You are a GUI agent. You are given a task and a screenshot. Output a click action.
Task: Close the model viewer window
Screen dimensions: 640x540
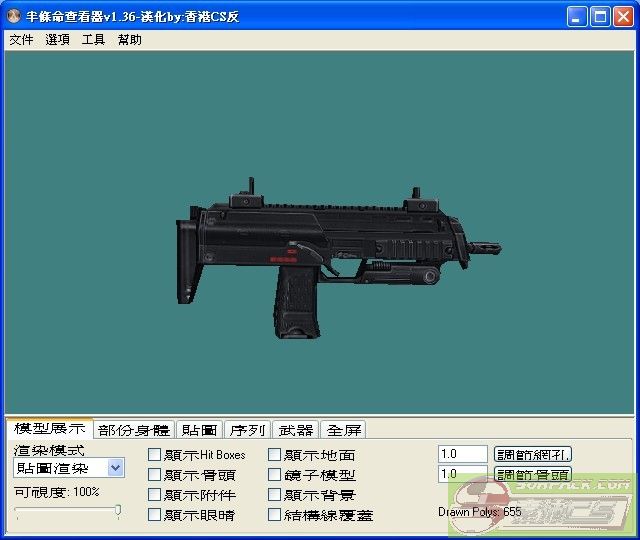point(623,17)
